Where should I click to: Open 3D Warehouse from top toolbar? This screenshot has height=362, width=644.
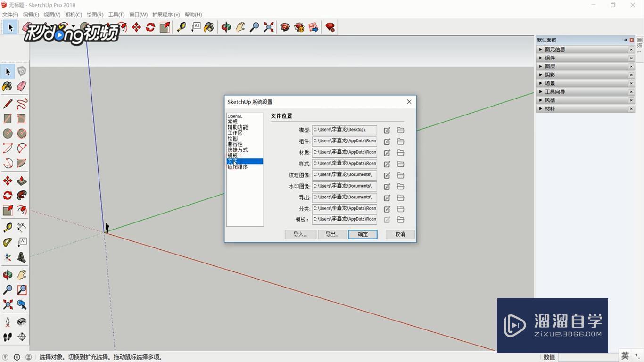coord(285,27)
